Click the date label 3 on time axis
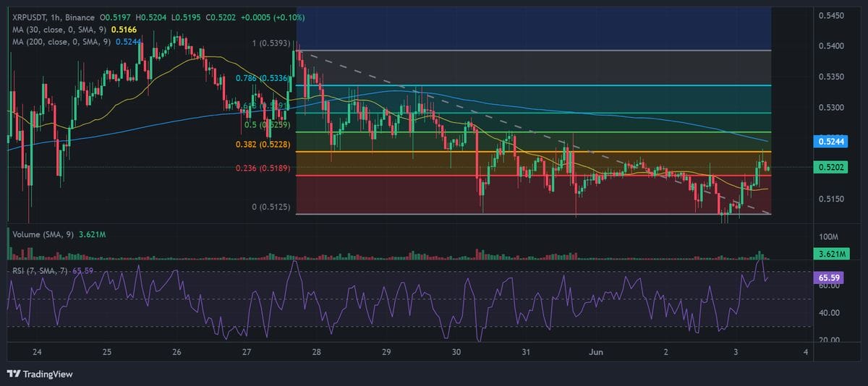 [x=736, y=352]
